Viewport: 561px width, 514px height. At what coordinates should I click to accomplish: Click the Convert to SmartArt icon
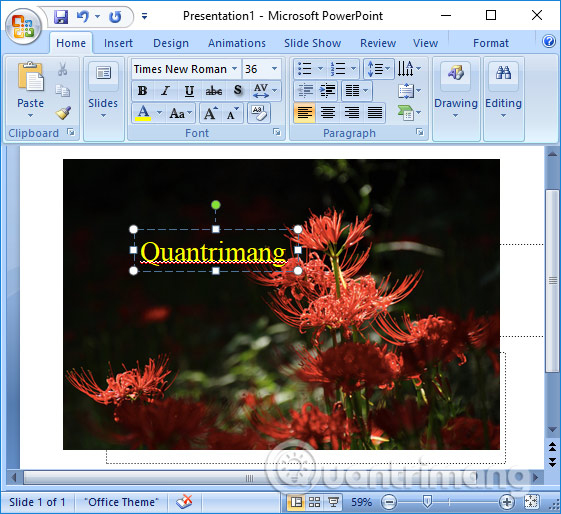click(x=409, y=113)
